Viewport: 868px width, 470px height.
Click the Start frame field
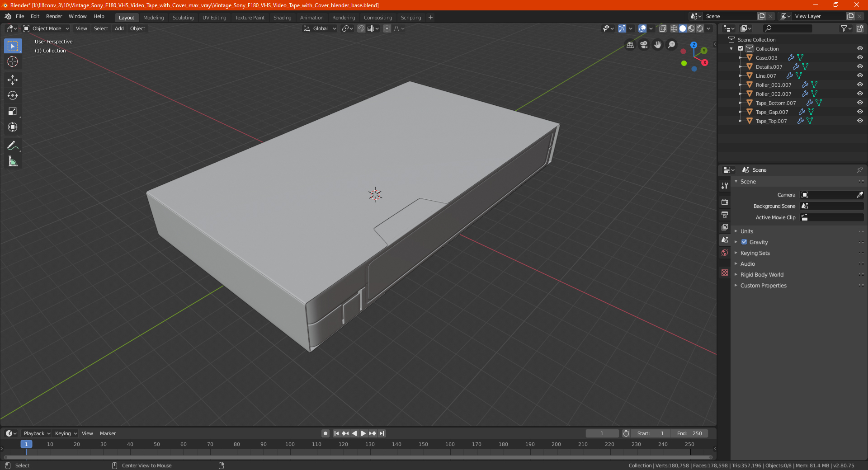651,433
